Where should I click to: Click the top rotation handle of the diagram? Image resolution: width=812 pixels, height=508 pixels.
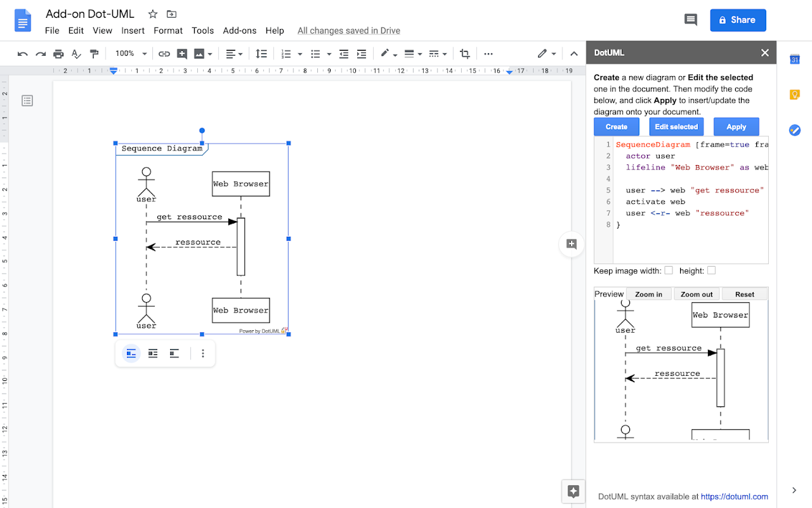(x=202, y=131)
